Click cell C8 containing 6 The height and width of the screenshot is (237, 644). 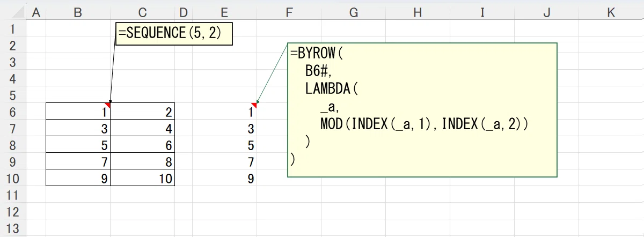coord(143,145)
